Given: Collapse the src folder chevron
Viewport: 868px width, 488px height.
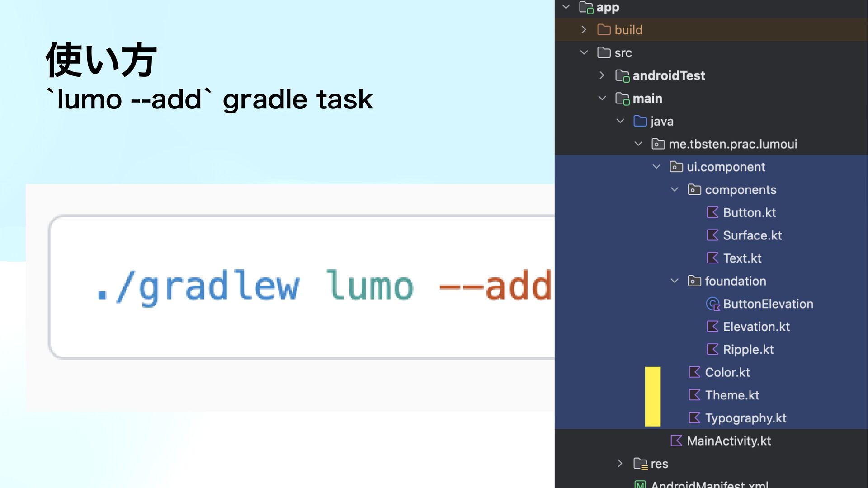Looking at the screenshot, I should pyautogui.click(x=584, y=52).
